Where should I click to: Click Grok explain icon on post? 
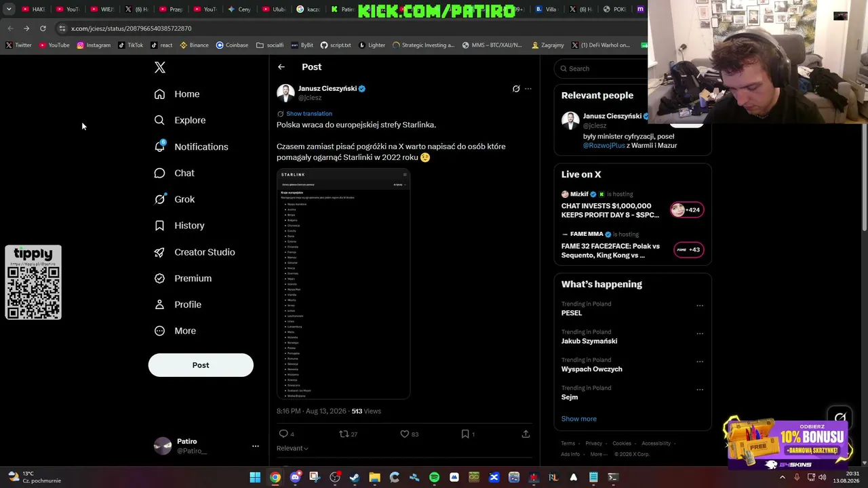click(x=516, y=89)
